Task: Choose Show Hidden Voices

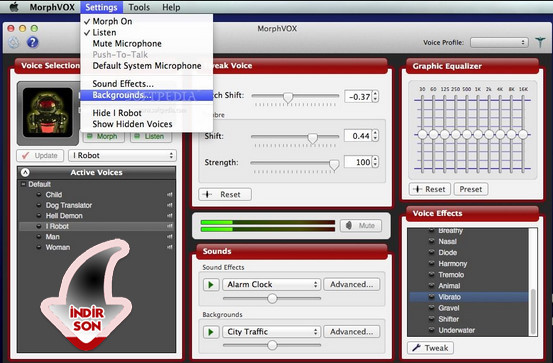Action: click(147, 124)
